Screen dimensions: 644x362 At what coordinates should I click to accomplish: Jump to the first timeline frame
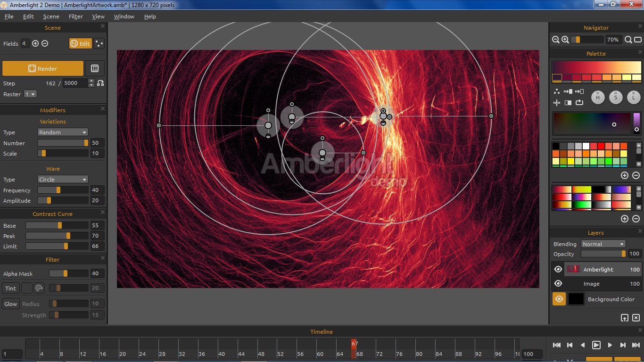point(557,345)
